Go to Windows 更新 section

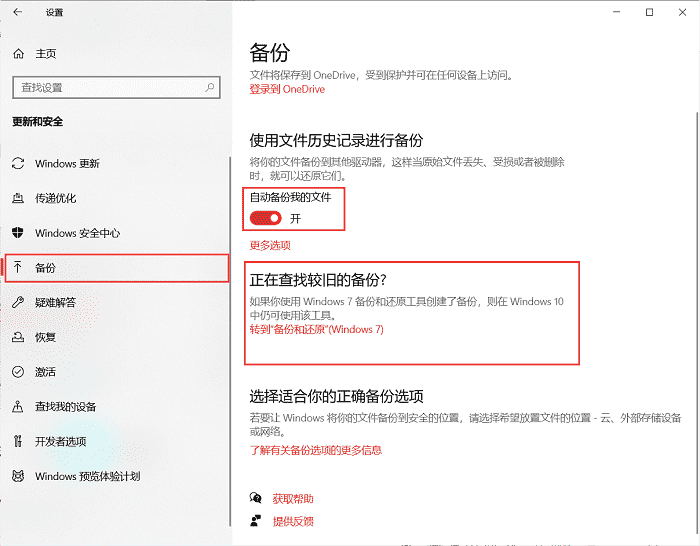[67, 164]
